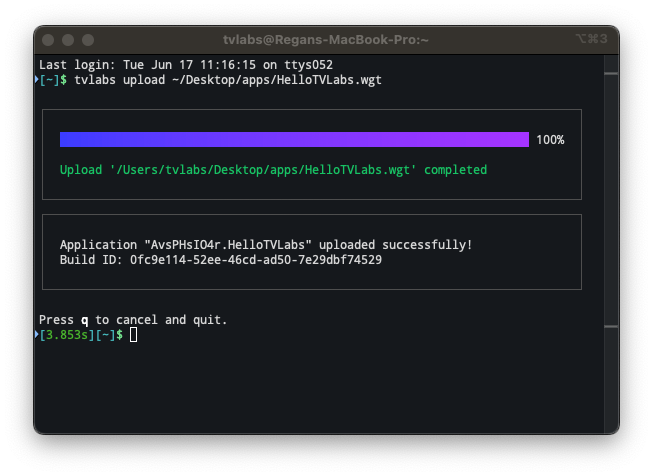The image size is (653, 476).
Task: Click the keyboard shortcut indicator in title bar
Action: tap(591, 39)
